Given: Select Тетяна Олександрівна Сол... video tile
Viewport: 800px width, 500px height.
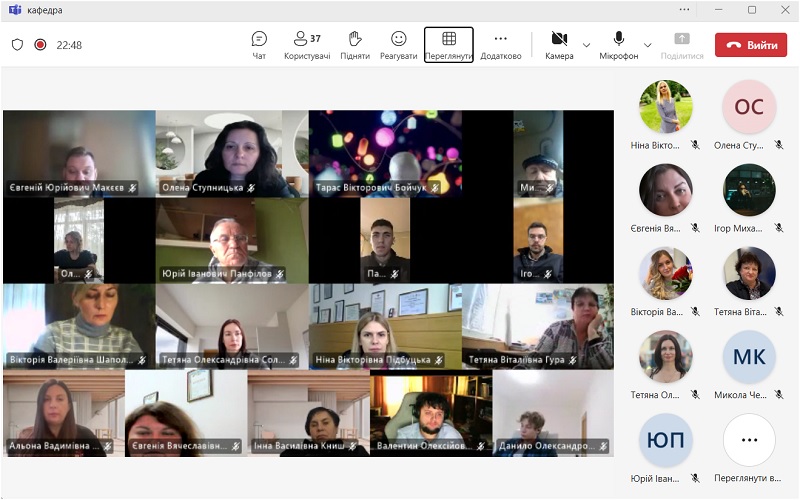Looking at the screenshot, I should [232, 327].
